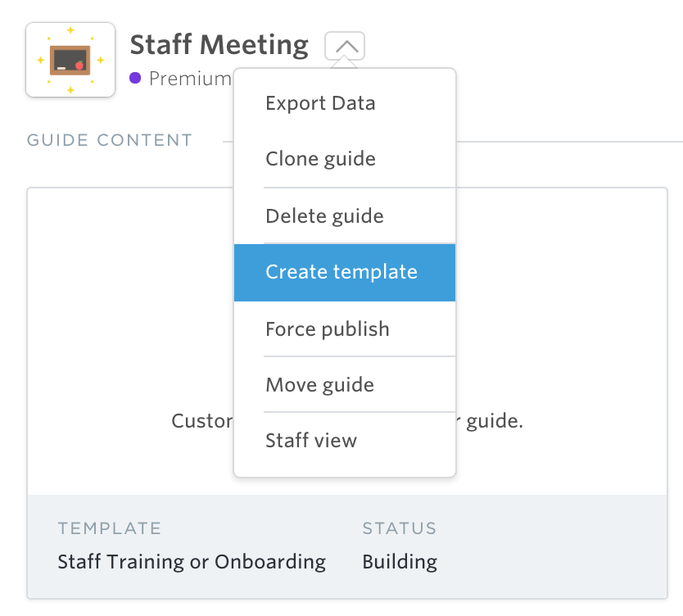Click the STATUS field label
Viewport: 683px width, 616px height.
[399, 528]
